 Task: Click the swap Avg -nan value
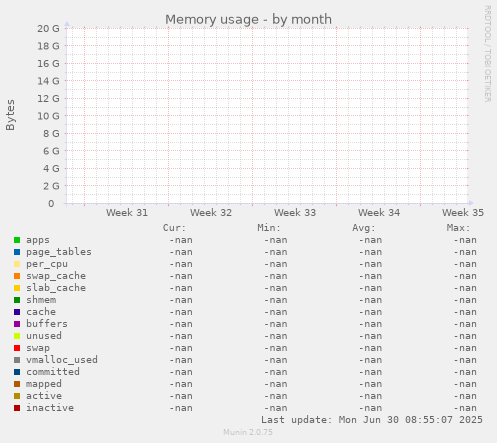pyautogui.click(x=370, y=348)
